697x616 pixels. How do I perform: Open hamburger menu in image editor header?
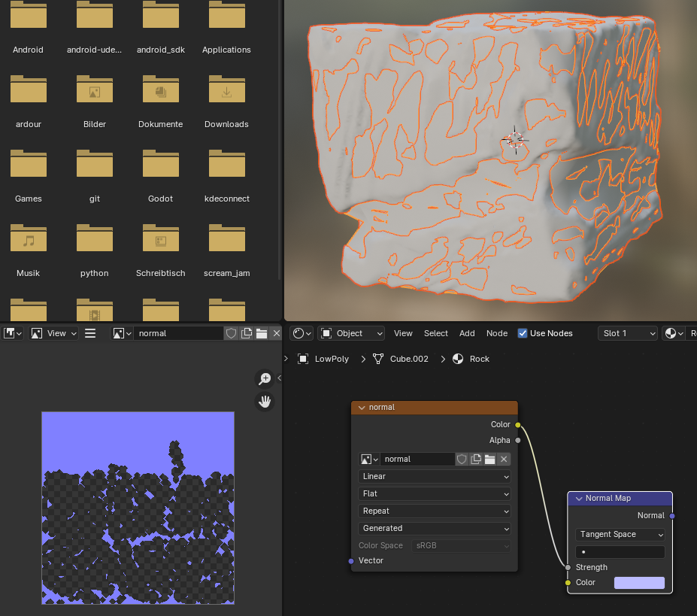tap(90, 333)
